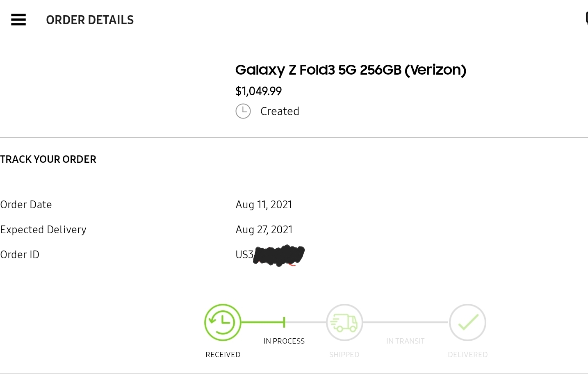Viewport: 588px width, 385px height.
Task: Click the cart icon at top-right edge
Action: 586,19
